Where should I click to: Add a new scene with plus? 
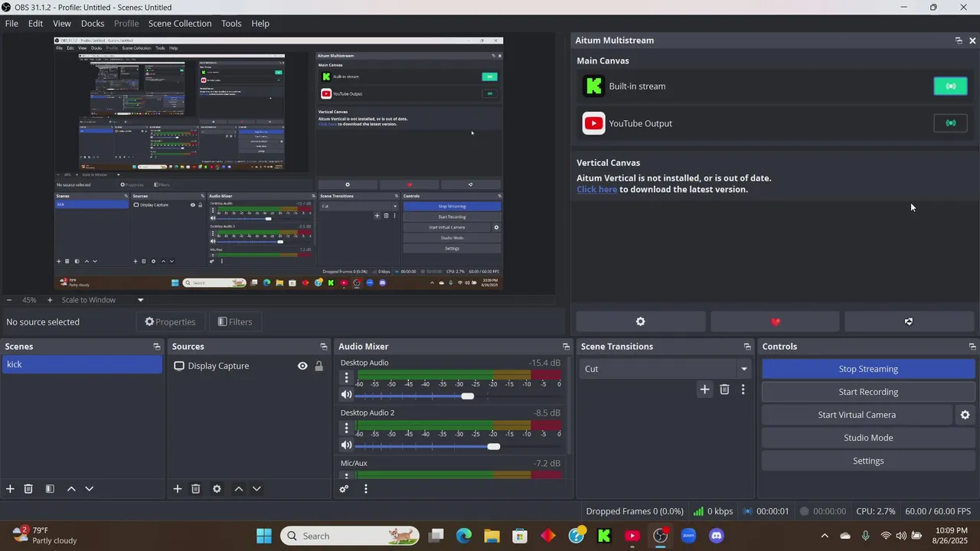click(10, 488)
